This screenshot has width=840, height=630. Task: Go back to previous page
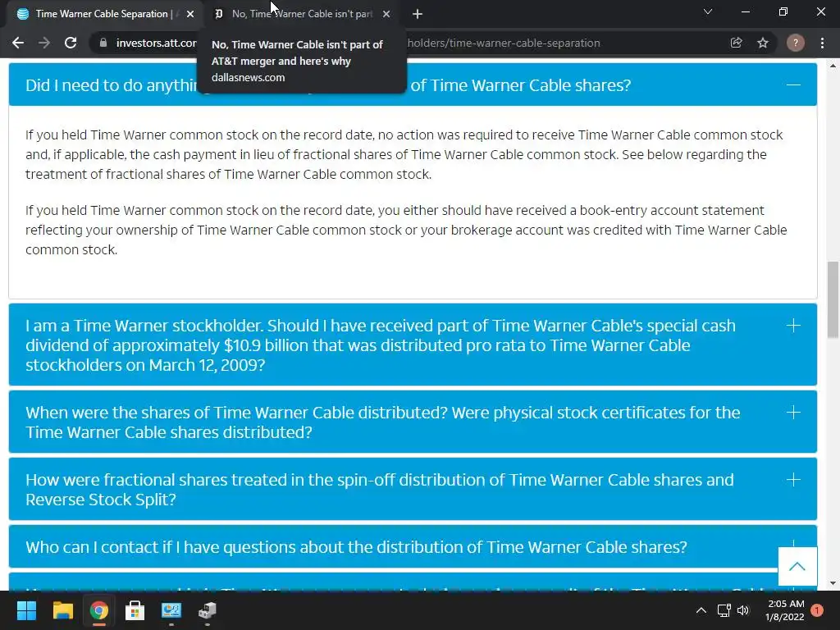click(x=18, y=43)
